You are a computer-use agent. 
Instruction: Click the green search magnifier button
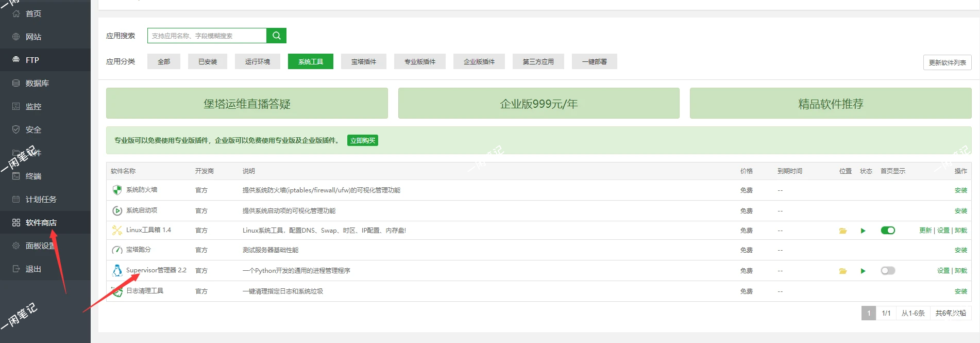tap(276, 36)
